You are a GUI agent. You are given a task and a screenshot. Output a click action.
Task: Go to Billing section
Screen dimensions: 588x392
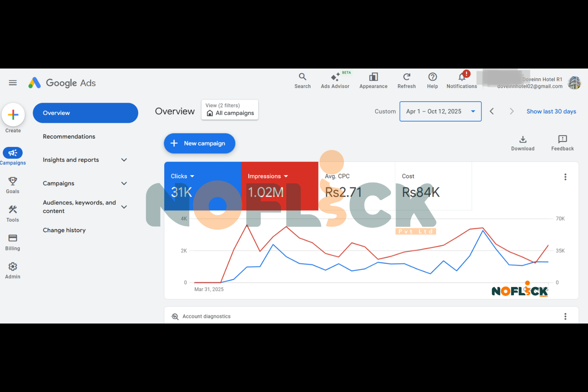(x=13, y=242)
